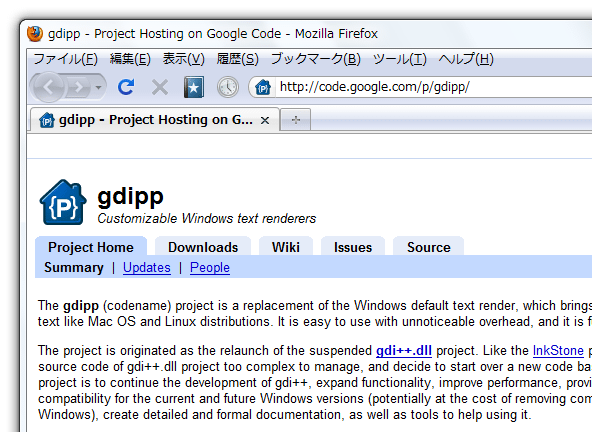Screen dimensions: 592x432
Task: Follow the gdi++.dll link
Action: pos(404,351)
